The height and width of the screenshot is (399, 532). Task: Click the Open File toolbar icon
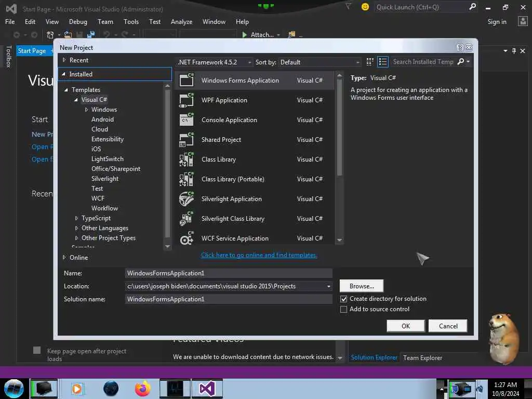(x=68, y=35)
